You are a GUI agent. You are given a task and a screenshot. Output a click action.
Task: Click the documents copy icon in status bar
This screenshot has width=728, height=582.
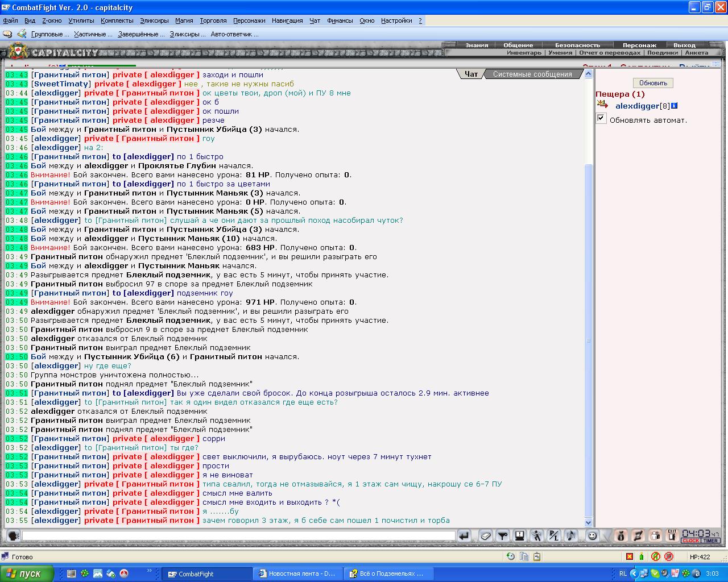tap(524, 556)
